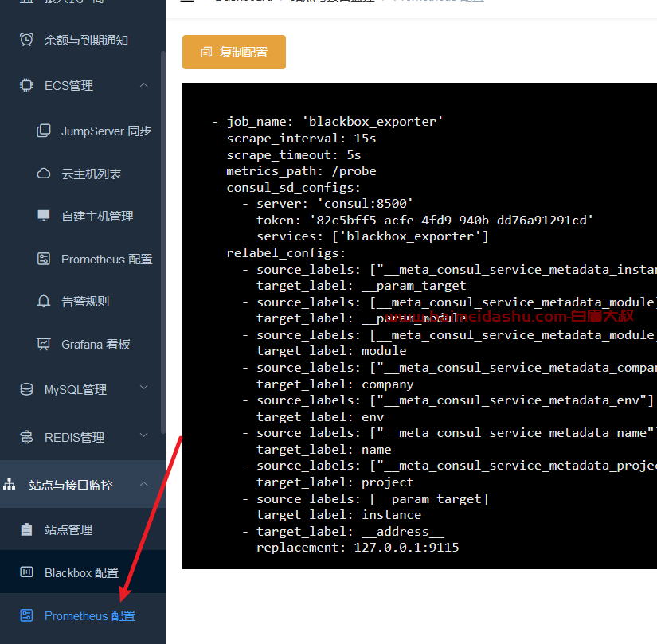657x644 pixels.
Task: Click the target_label: name line
Action: pyautogui.click(x=324, y=449)
